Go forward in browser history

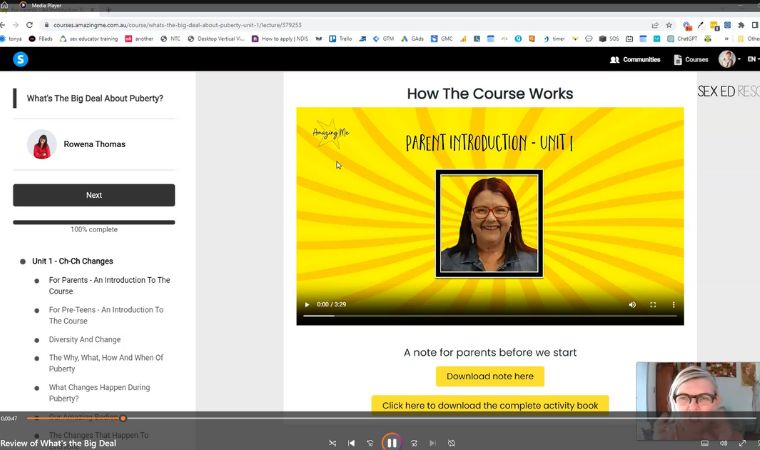16,25
